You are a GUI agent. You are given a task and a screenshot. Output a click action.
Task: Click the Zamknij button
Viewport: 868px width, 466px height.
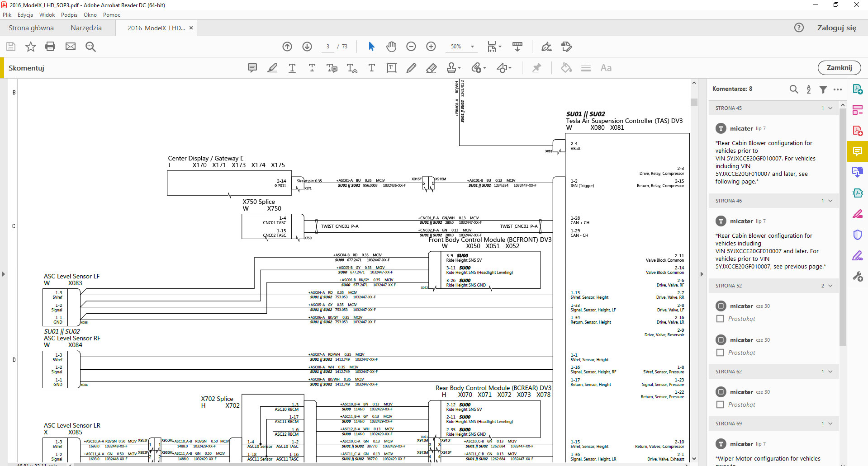click(x=839, y=68)
